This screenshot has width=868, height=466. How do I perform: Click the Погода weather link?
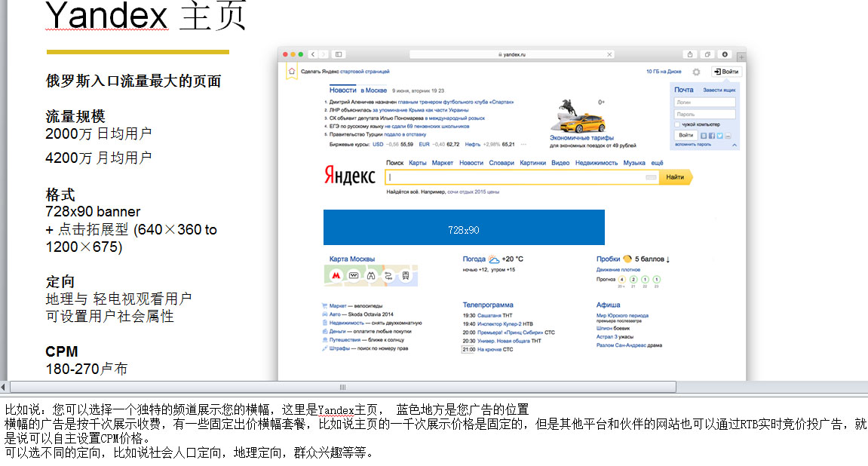[x=474, y=259]
